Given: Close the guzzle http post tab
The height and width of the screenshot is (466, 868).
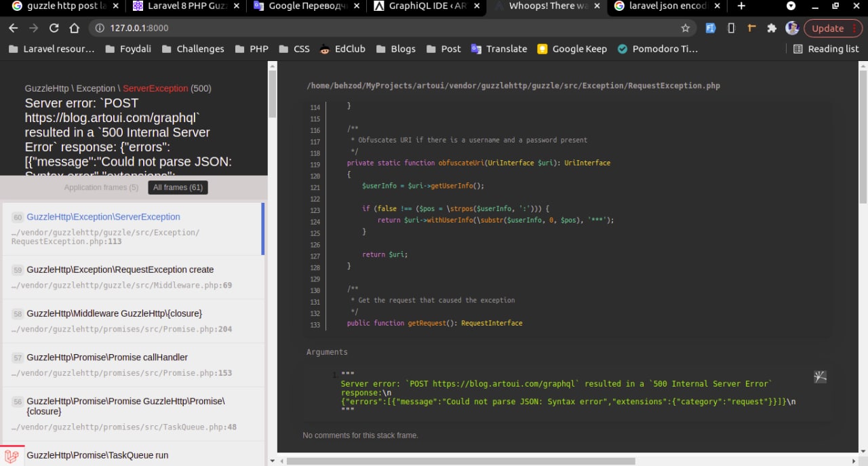Looking at the screenshot, I should 115,6.
